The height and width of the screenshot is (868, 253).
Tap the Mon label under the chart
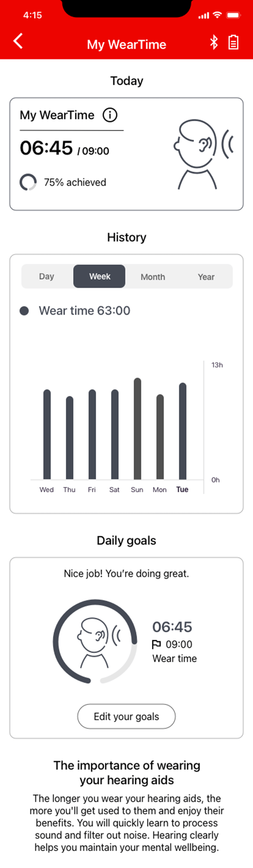(160, 490)
